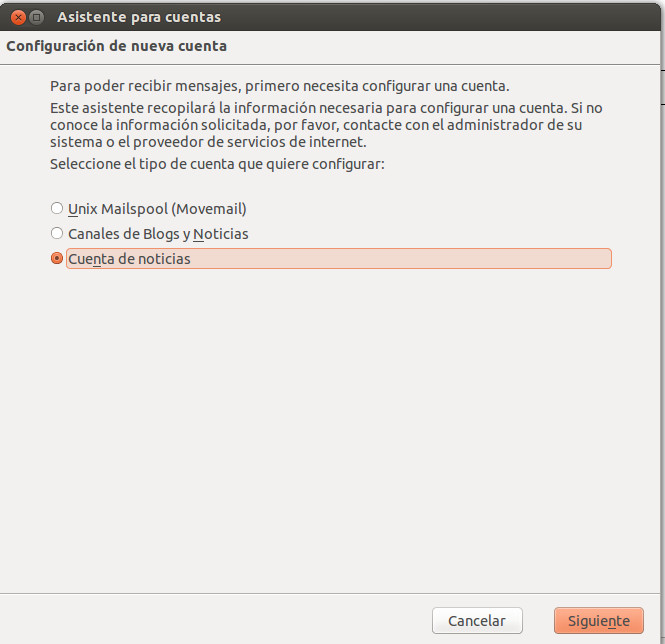
Task: Click the blank area below the account options
Action: (330, 420)
